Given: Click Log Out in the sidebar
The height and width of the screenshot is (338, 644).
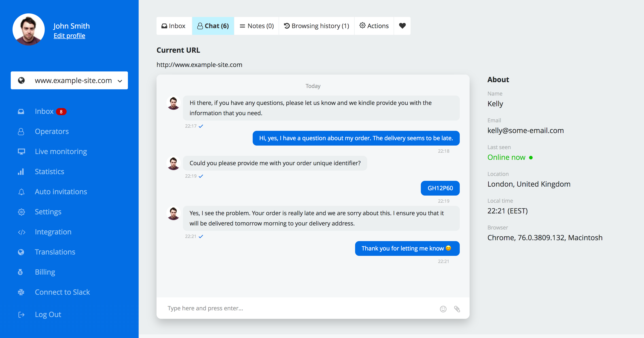Looking at the screenshot, I should [x=48, y=315].
